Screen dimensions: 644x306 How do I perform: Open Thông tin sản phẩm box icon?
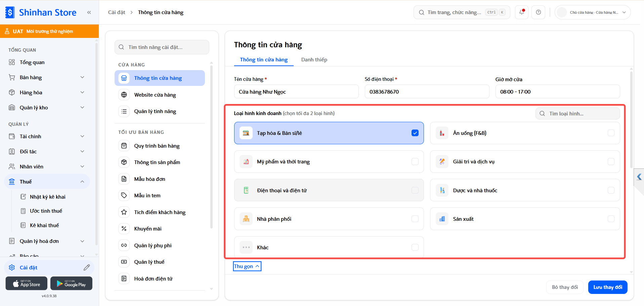[124, 162]
